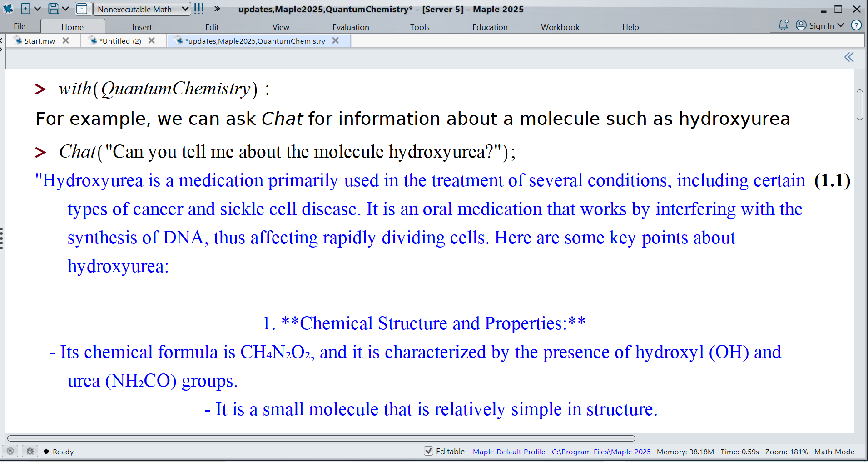Toggle the Editable checkbox
Viewport: 868px width, 462px height.
pyautogui.click(x=428, y=451)
